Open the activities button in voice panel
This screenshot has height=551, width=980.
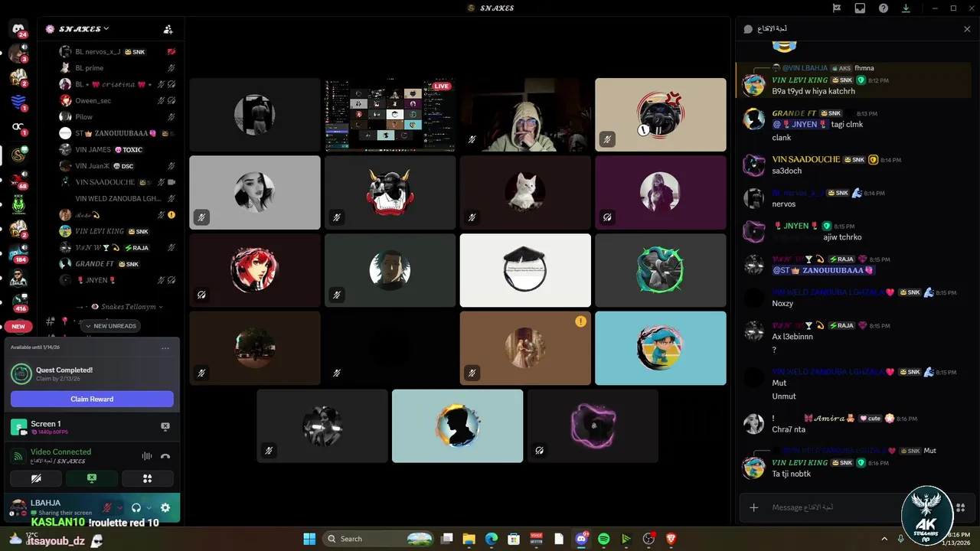[x=148, y=478]
